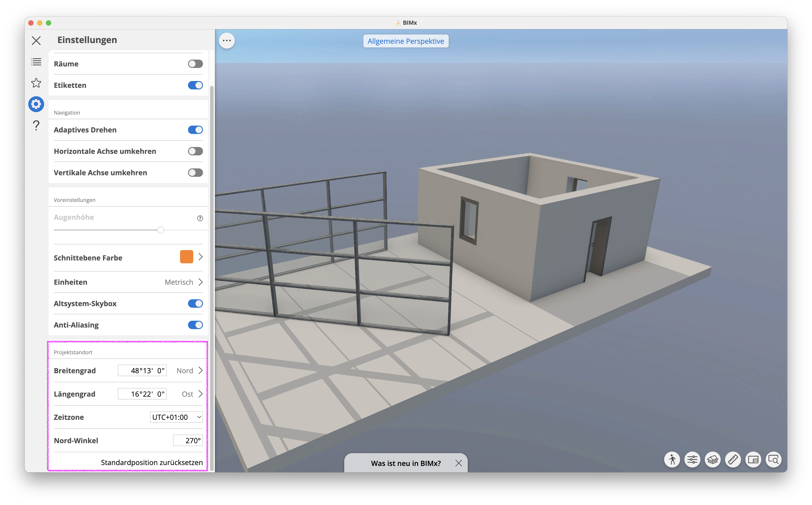Open the view options sliders icon

click(692, 460)
